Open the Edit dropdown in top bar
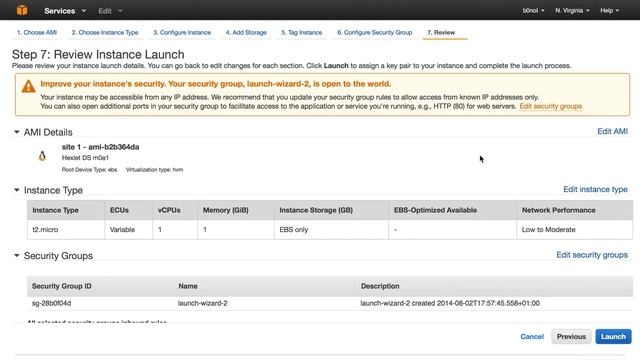The width and height of the screenshot is (640, 360). (110, 11)
